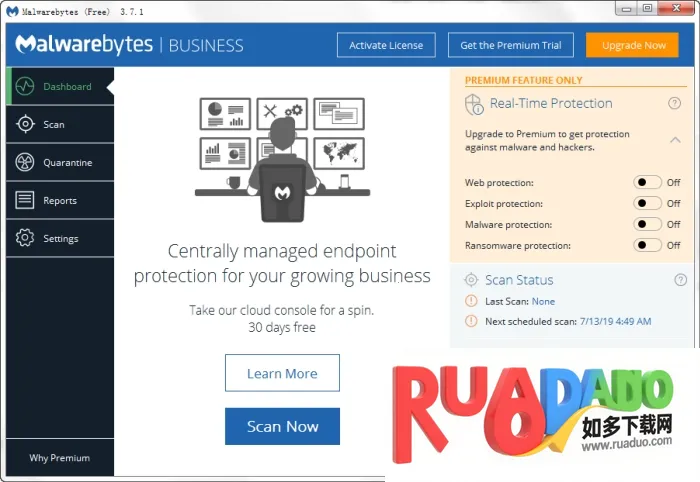Click the Learn More button
The width and height of the screenshot is (700, 482).
click(x=282, y=373)
